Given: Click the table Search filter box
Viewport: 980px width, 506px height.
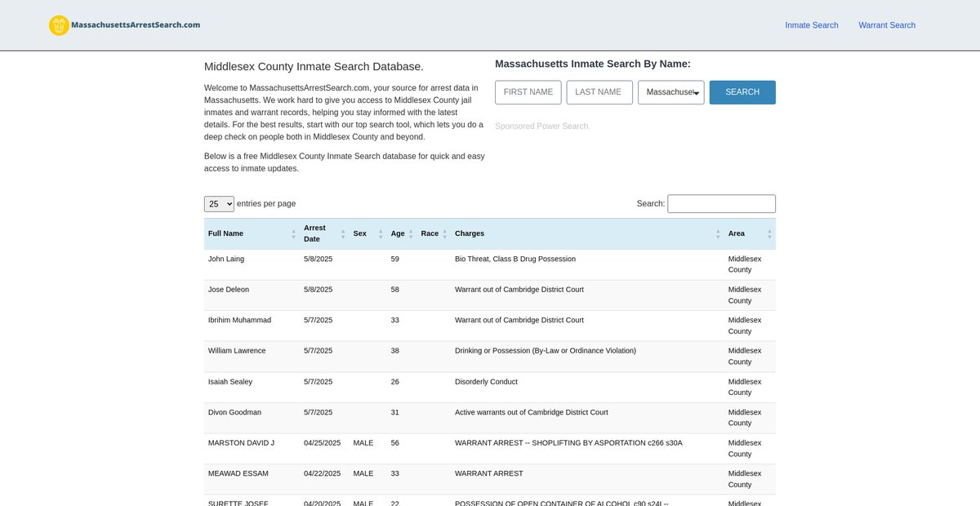Looking at the screenshot, I should click(721, 204).
